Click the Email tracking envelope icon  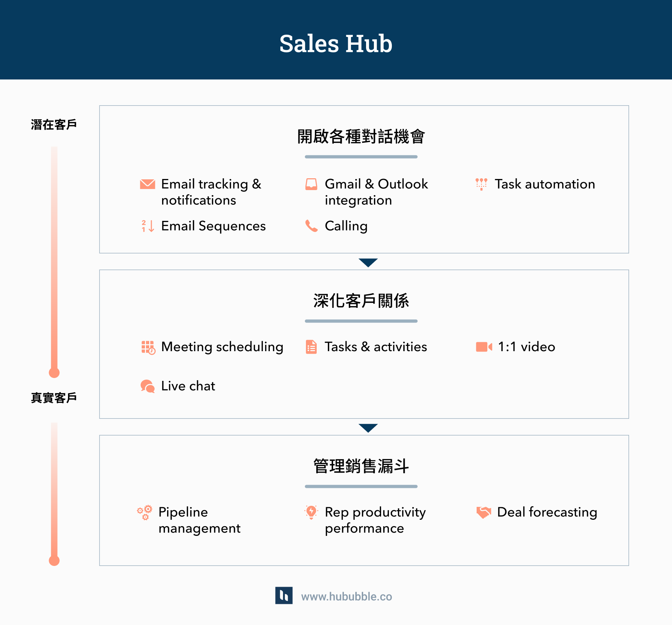(147, 184)
